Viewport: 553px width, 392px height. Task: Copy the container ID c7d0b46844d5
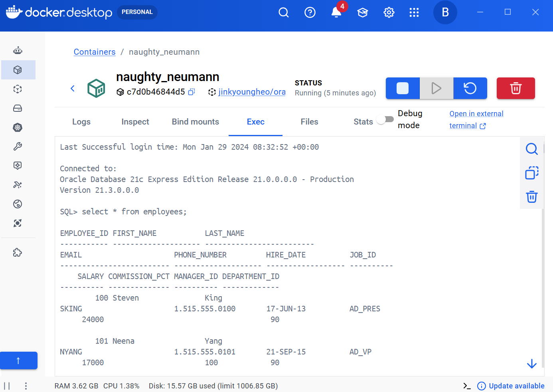click(x=192, y=92)
